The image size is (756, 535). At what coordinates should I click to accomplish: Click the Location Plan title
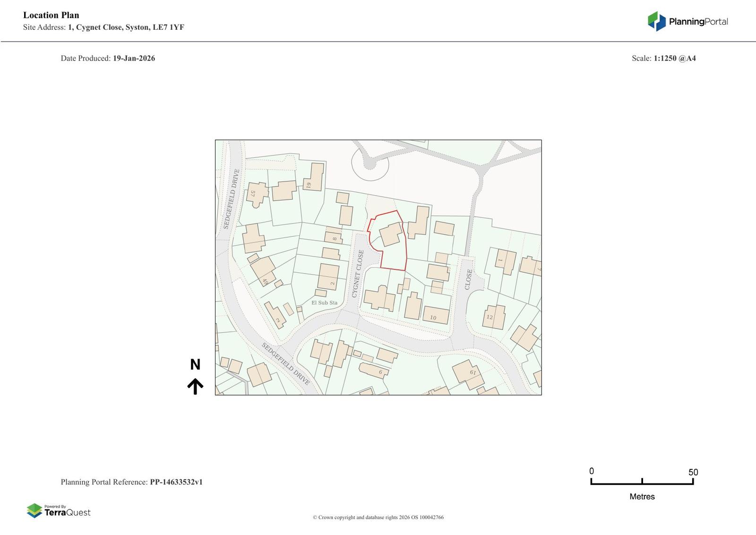51,15
